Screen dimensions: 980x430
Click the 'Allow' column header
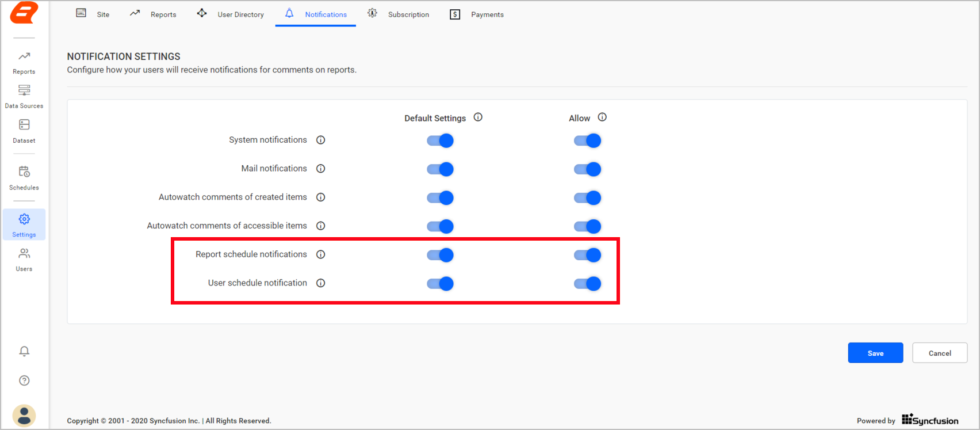tap(580, 118)
